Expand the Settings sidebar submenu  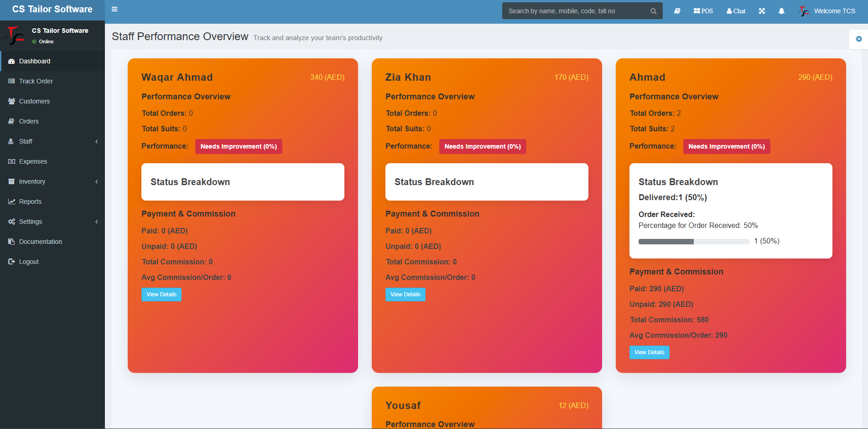pyautogui.click(x=52, y=222)
